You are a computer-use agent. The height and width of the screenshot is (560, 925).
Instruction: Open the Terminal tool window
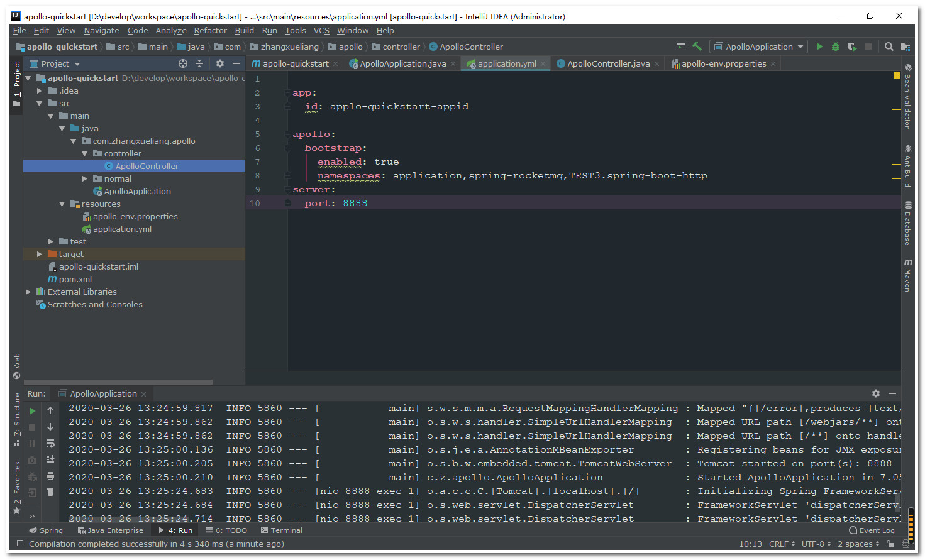pyautogui.click(x=282, y=530)
